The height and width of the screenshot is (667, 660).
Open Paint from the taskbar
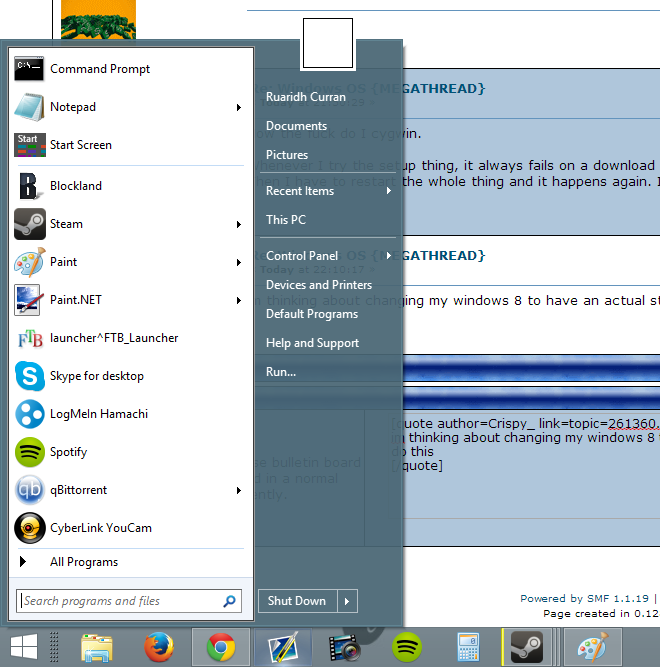coord(593,647)
